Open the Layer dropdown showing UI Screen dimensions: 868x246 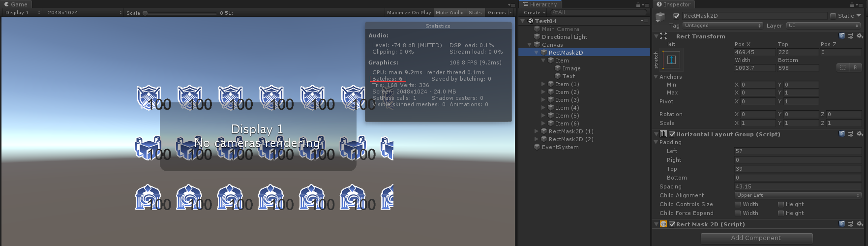(x=823, y=26)
